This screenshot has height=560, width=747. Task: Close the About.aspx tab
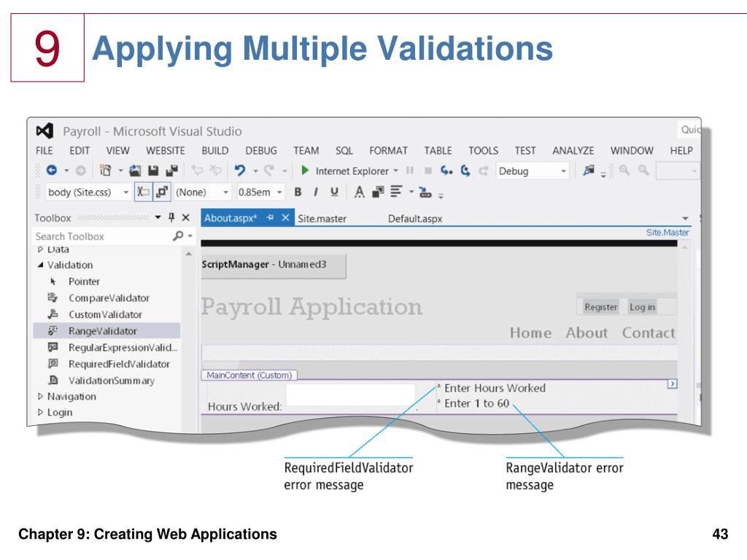coord(285,217)
